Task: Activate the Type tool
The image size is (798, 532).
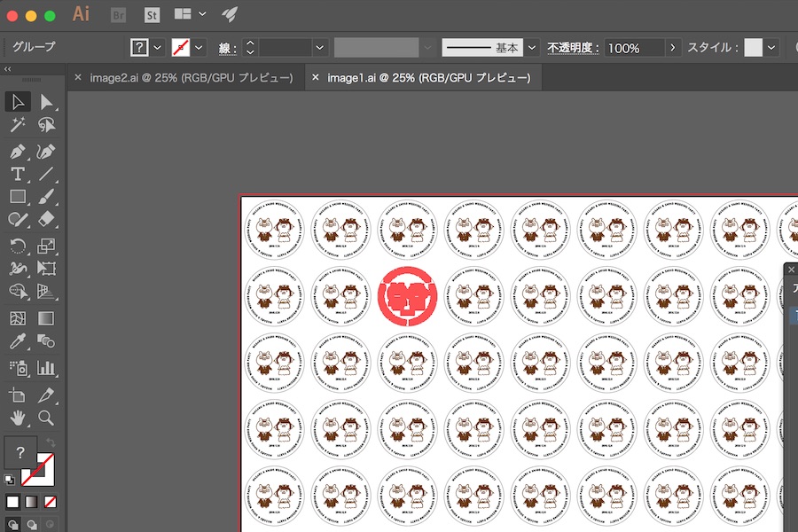Action: [18, 174]
